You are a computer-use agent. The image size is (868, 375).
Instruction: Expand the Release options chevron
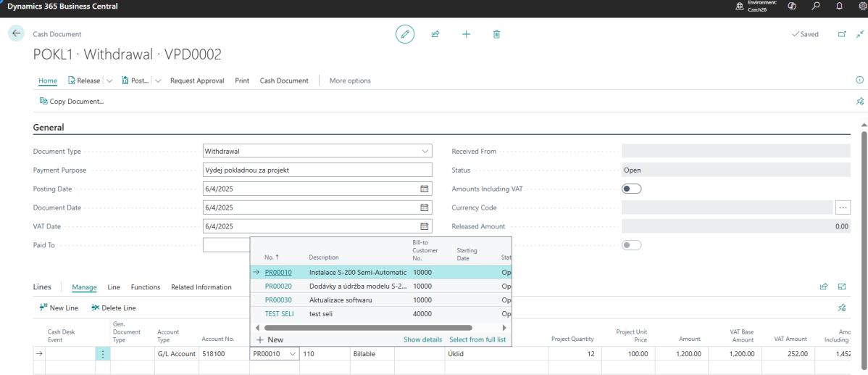pyautogui.click(x=109, y=81)
